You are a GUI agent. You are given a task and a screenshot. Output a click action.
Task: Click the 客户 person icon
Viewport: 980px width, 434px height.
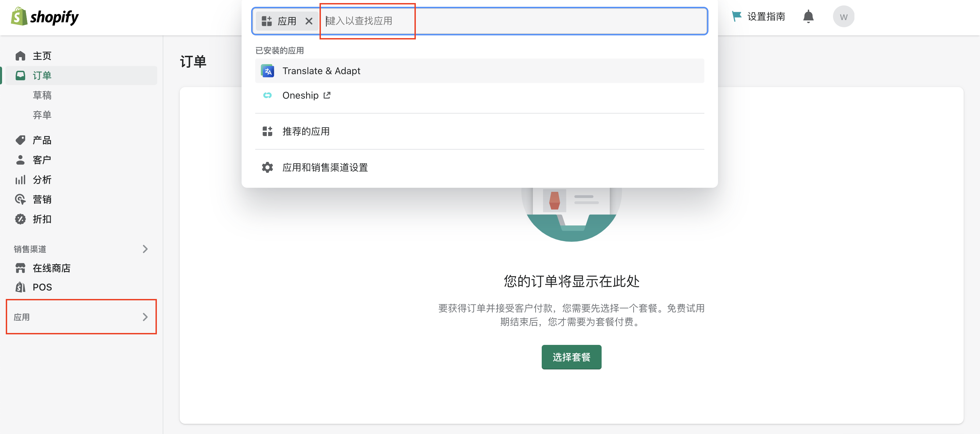pyautogui.click(x=20, y=160)
